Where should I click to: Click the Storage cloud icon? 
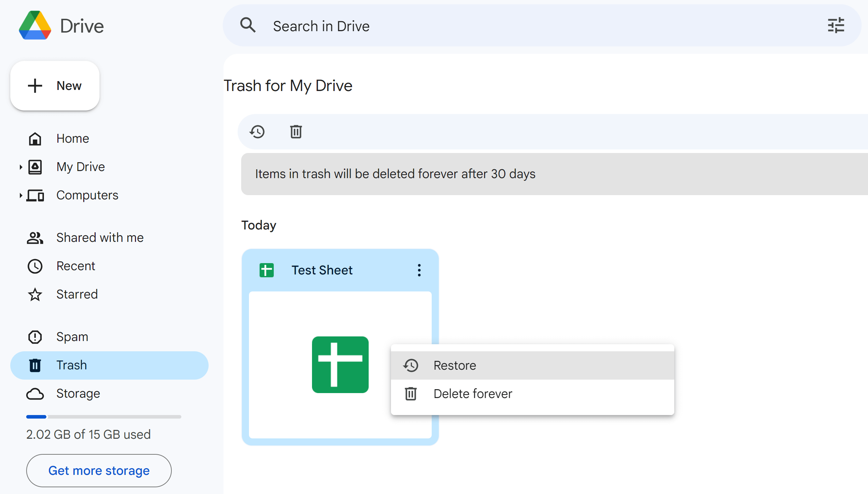coord(35,393)
